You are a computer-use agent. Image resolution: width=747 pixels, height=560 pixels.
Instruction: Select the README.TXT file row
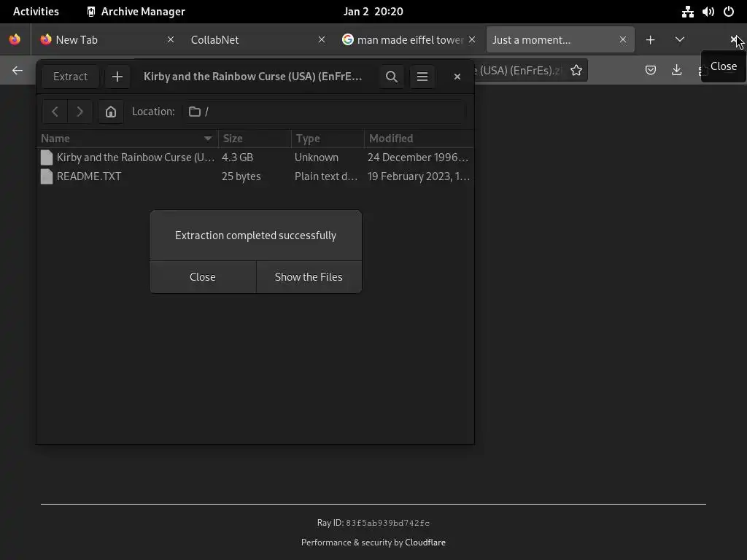click(x=255, y=176)
